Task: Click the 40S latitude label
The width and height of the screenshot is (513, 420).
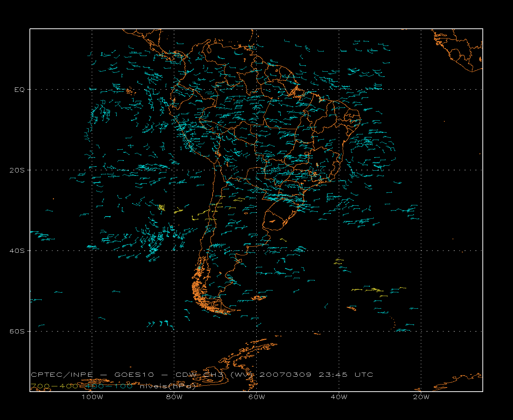Action: pos(17,251)
